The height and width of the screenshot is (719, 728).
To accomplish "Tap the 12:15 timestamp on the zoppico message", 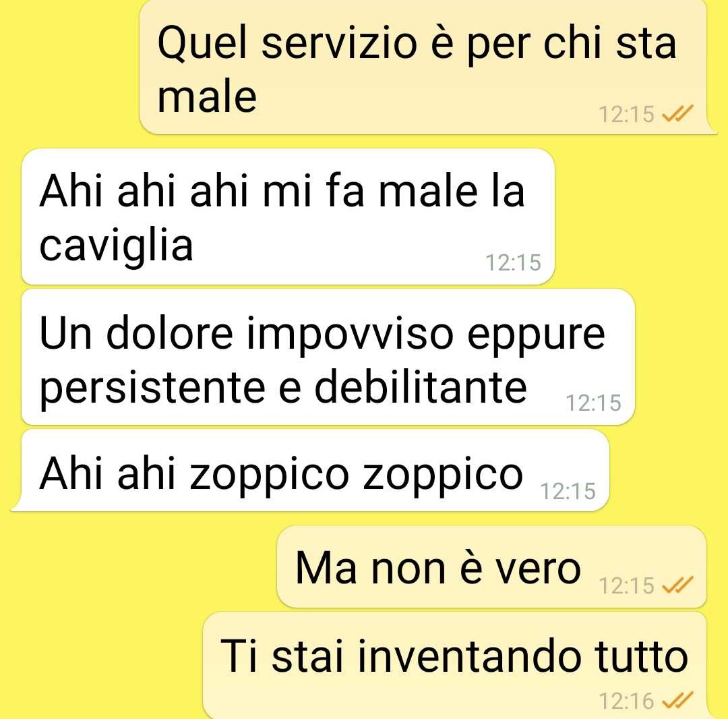I will pos(568,491).
